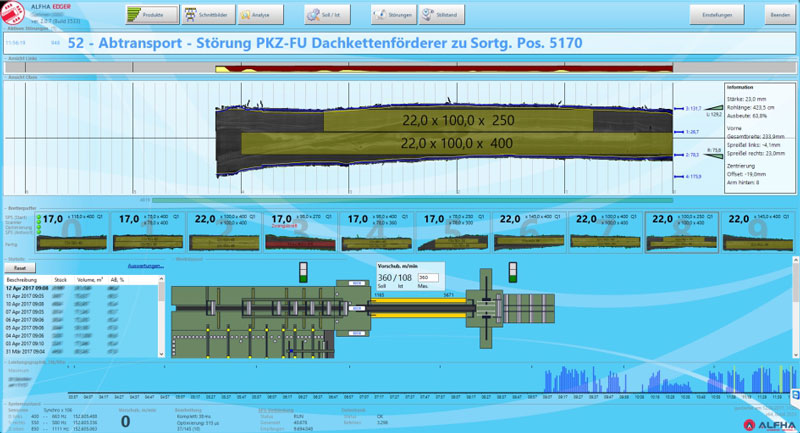This screenshot has width=800, height=433.
Task: Click the ALPHA EDGER logo icon
Action: (15, 13)
